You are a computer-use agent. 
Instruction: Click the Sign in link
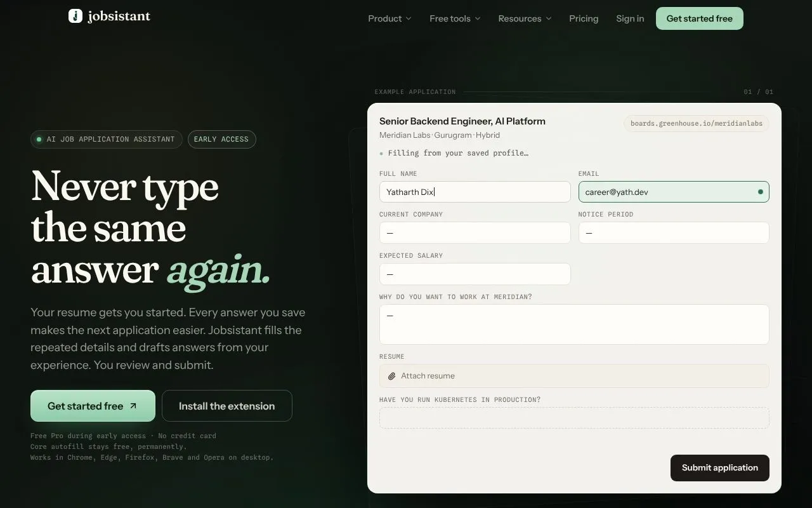point(630,18)
